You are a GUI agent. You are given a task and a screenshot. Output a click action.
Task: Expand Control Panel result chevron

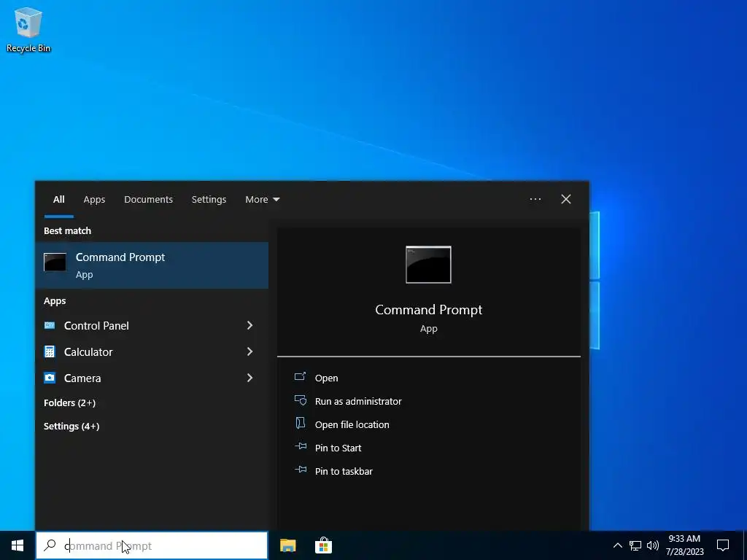[249, 325]
